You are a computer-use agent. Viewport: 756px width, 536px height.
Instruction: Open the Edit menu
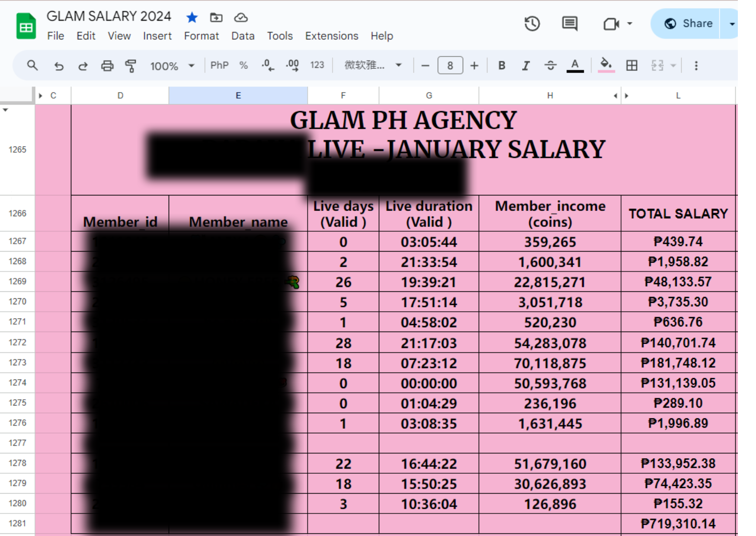(x=86, y=36)
